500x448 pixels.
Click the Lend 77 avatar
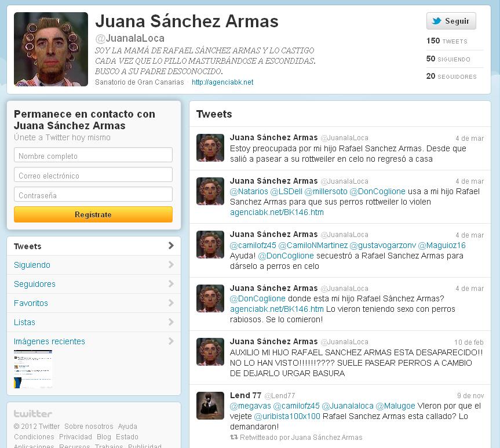pos(210,406)
